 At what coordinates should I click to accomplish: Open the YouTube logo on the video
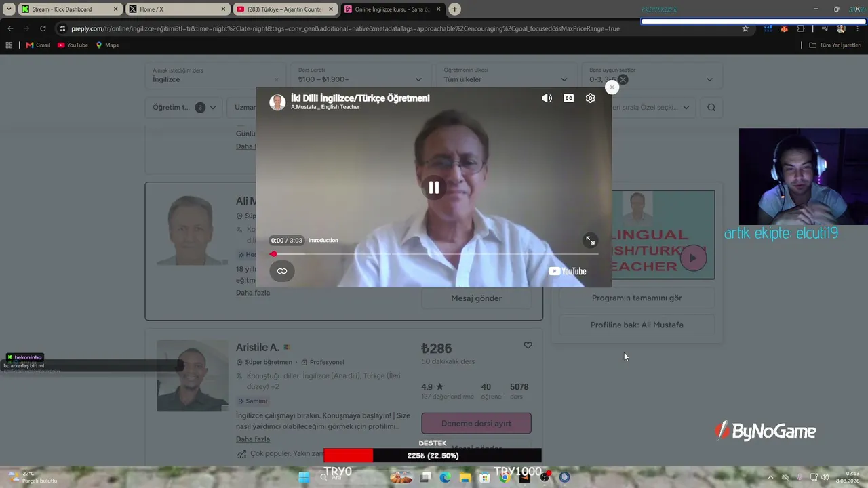coord(568,271)
